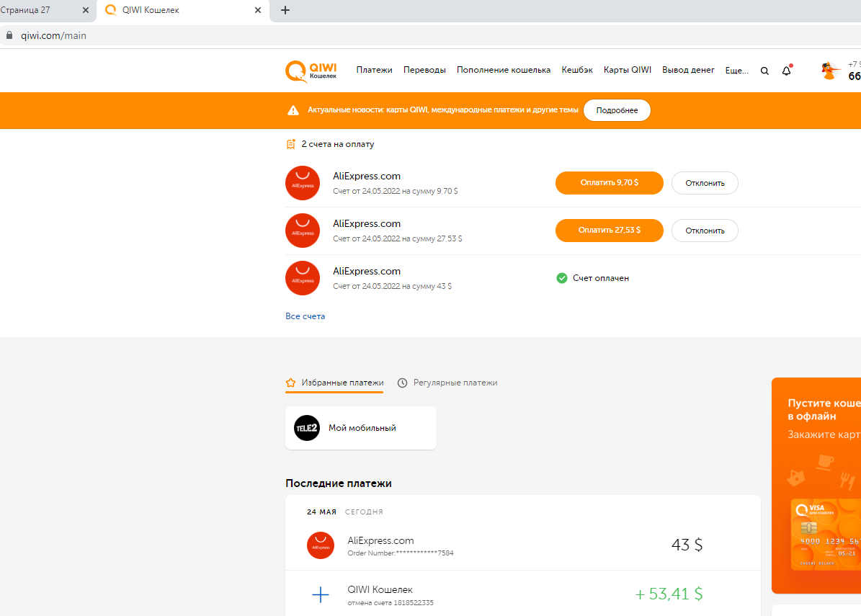861x616 pixels.
Task: Click the QIWI favicon in the tab
Action: (x=111, y=10)
